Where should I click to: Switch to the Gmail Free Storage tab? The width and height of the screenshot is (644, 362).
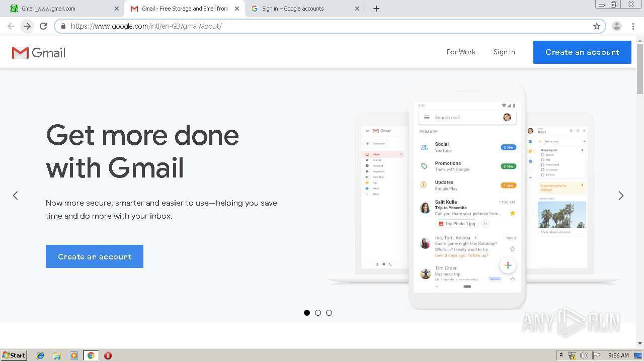coord(185,9)
